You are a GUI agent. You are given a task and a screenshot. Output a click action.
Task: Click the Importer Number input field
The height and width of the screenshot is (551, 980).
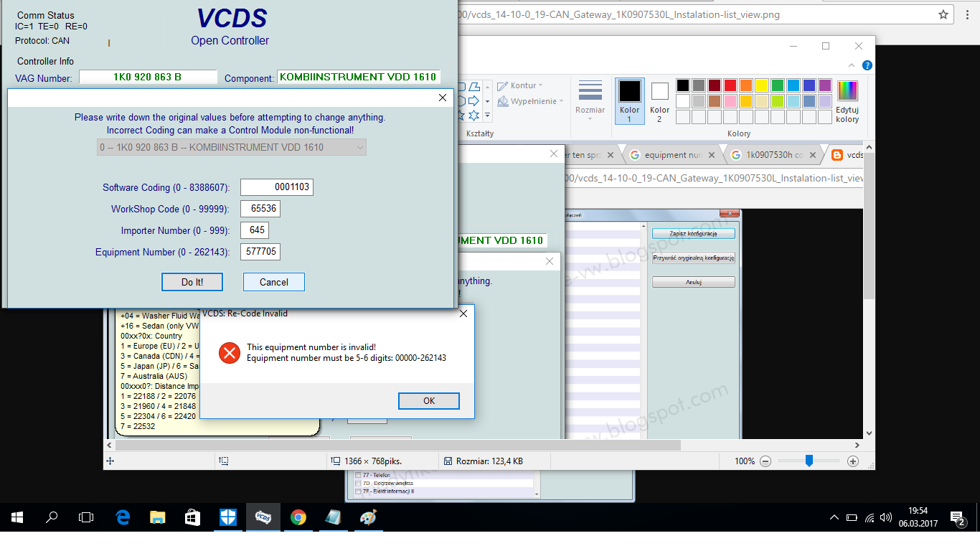click(255, 230)
